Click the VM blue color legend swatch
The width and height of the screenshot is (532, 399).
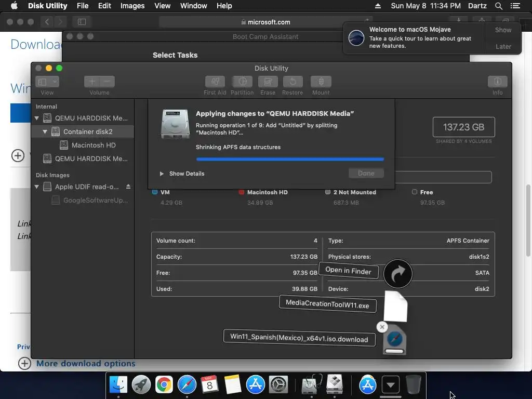click(155, 192)
